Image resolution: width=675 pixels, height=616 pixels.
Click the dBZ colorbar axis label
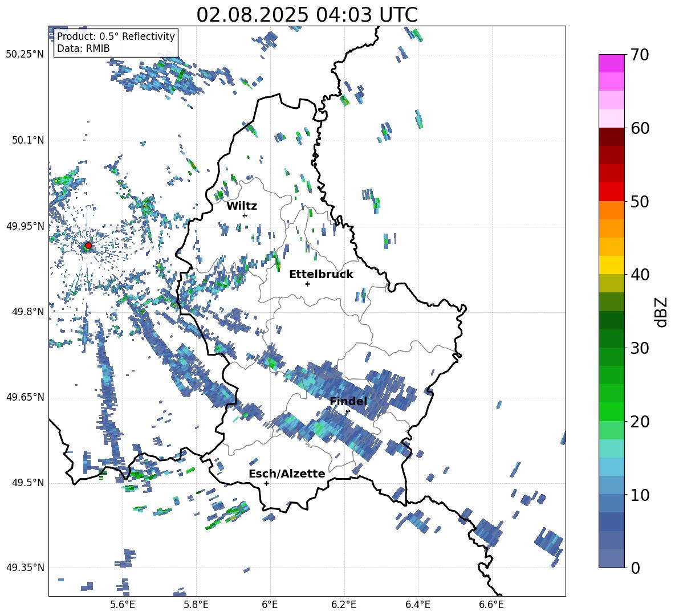coord(662,312)
